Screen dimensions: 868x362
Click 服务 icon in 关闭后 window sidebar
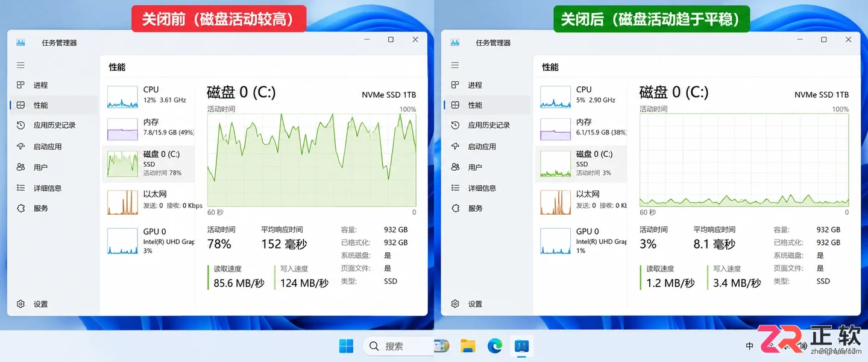click(x=455, y=208)
